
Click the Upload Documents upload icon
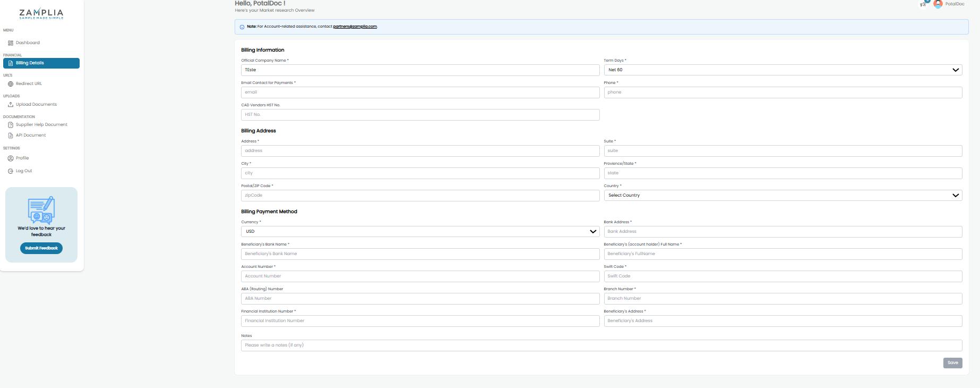pyautogui.click(x=11, y=105)
